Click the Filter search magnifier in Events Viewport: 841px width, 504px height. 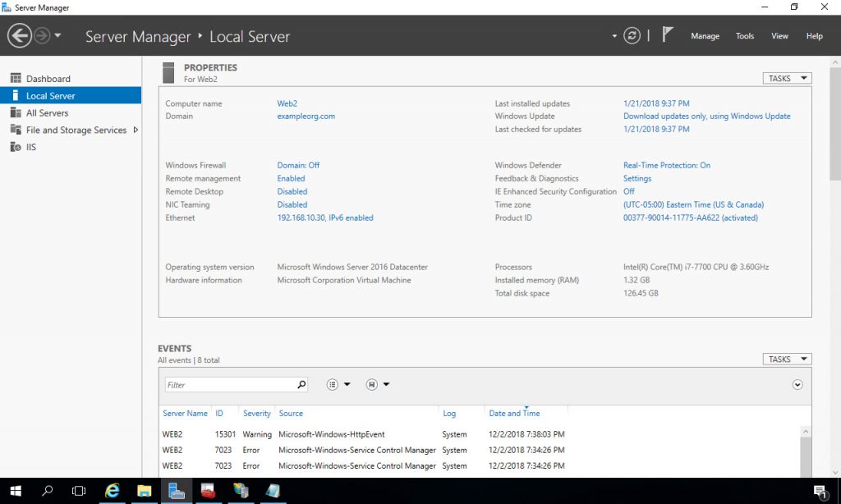click(x=301, y=384)
